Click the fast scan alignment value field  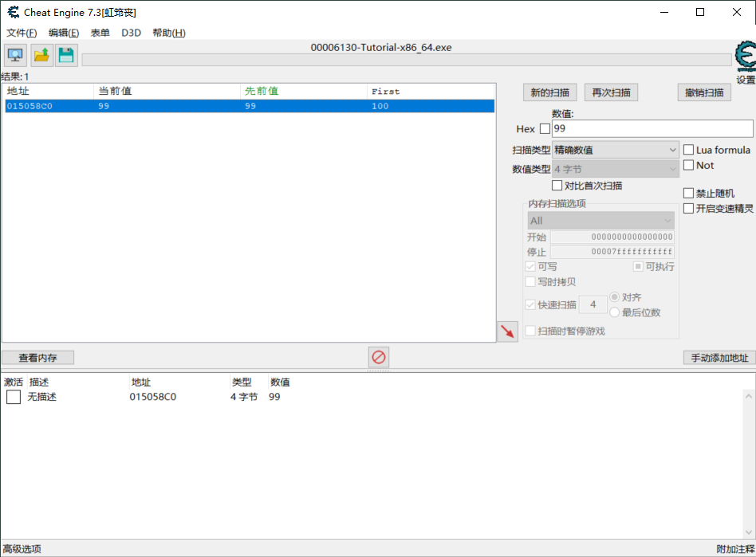pyautogui.click(x=593, y=304)
